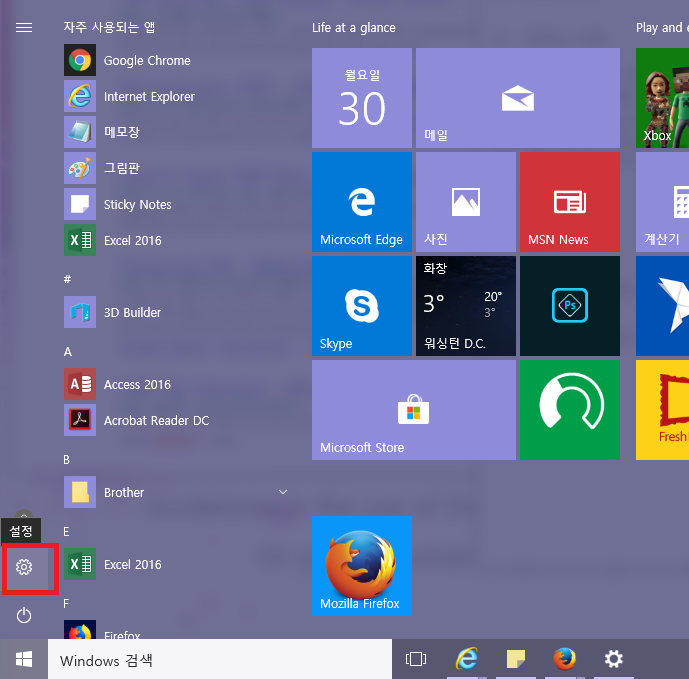Open the calendar tile showing 30
The width and height of the screenshot is (689, 679).
click(x=362, y=98)
